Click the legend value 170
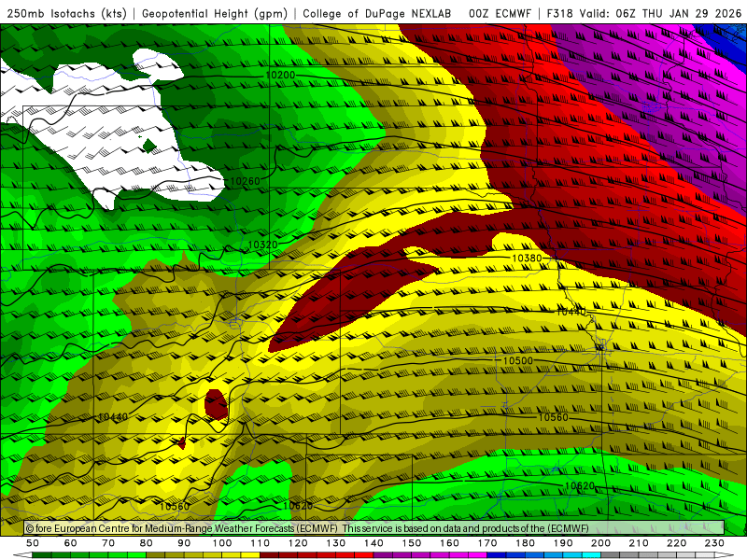Image resolution: width=747 pixels, height=560 pixels. (487, 543)
